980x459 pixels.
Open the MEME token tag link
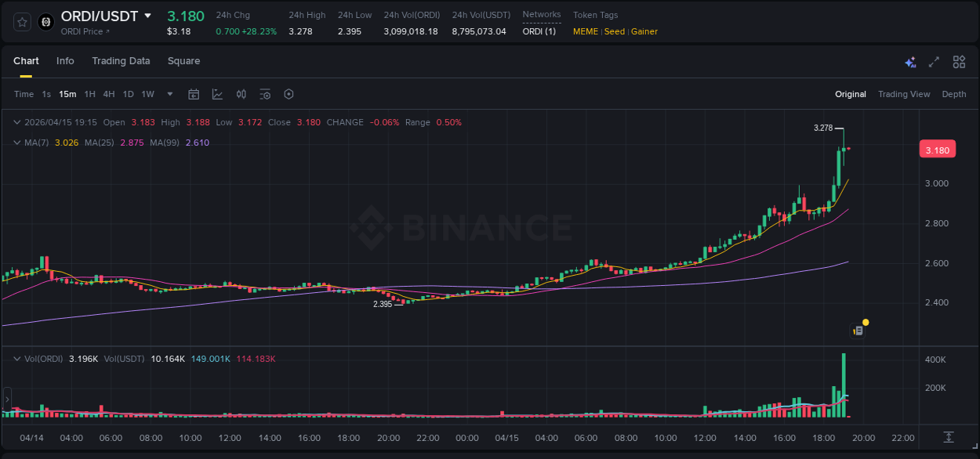coord(585,32)
